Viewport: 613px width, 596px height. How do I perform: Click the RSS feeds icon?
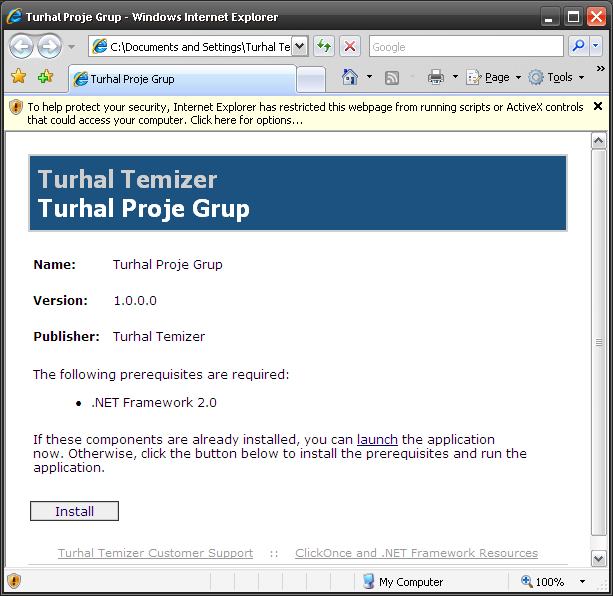(x=392, y=78)
